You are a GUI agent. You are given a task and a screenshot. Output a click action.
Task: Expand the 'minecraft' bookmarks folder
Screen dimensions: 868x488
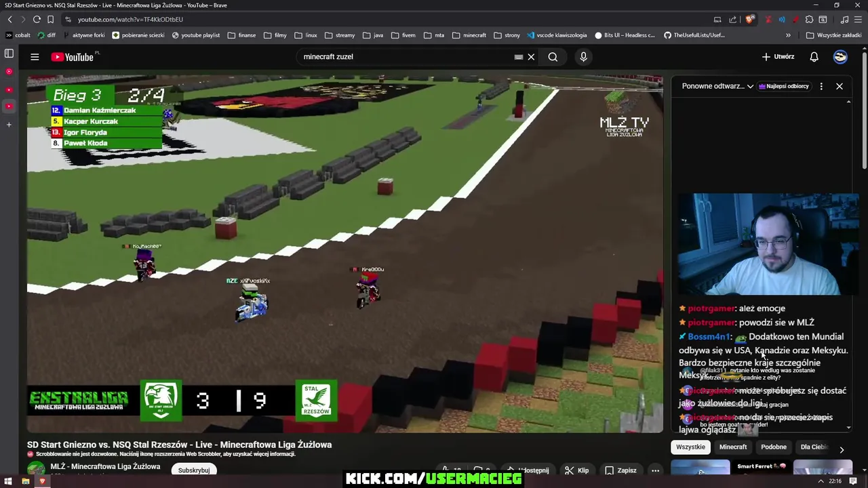pyautogui.click(x=469, y=35)
